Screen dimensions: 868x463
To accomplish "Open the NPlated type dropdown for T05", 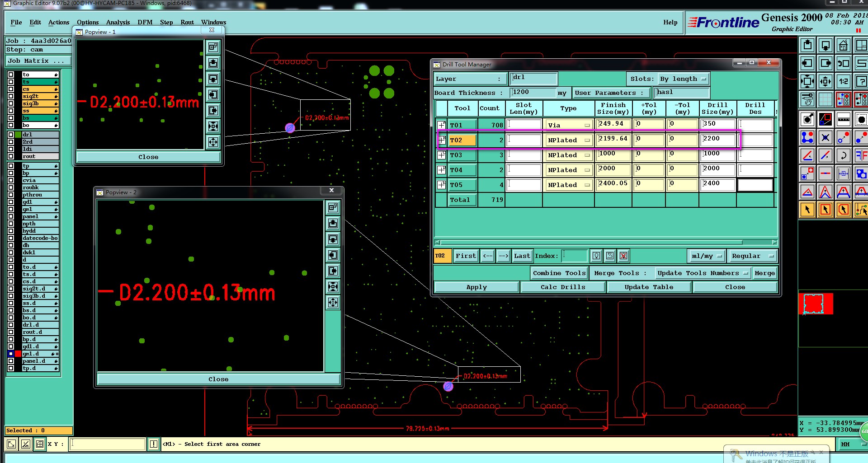I will tap(569, 185).
